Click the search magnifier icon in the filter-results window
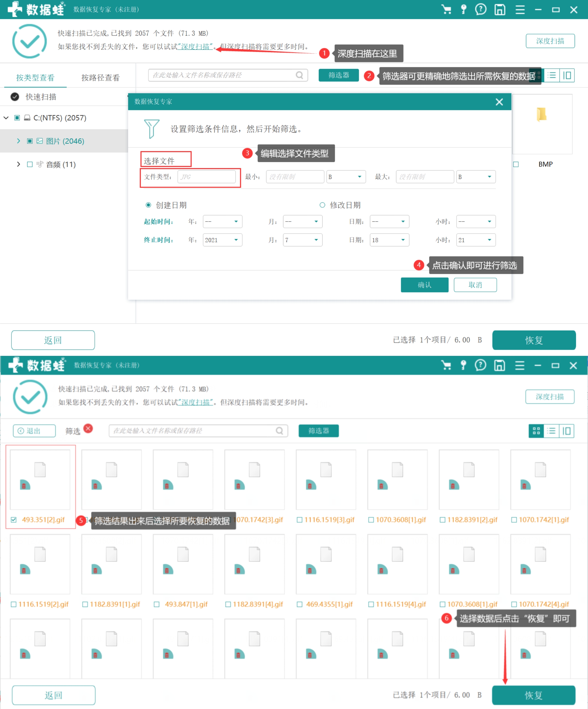 coord(280,431)
